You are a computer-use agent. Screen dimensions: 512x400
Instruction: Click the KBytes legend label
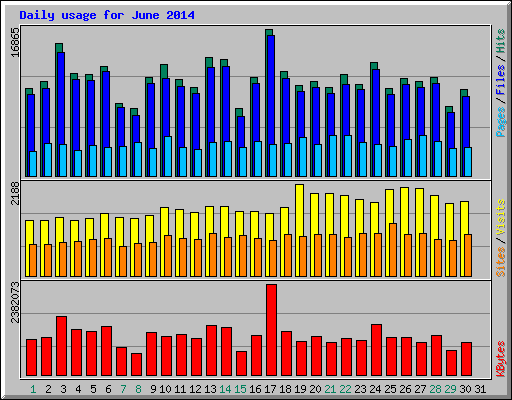tap(500, 359)
